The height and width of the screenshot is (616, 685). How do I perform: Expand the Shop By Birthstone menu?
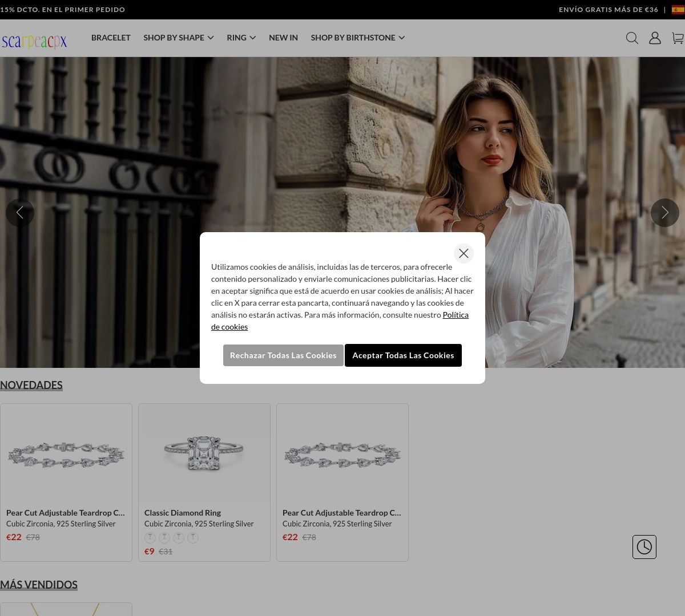(x=358, y=38)
